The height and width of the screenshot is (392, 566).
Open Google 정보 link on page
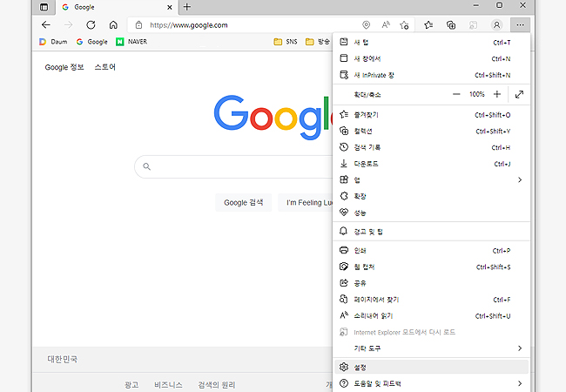(64, 67)
